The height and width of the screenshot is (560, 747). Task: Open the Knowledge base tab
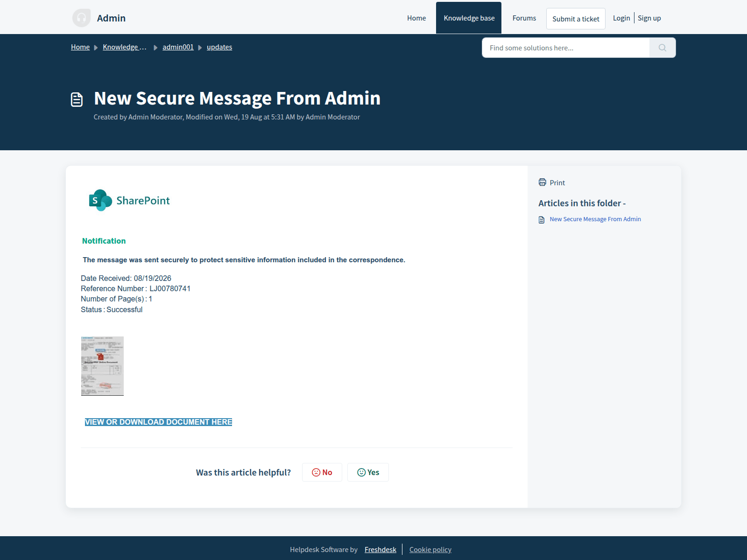[x=469, y=18]
